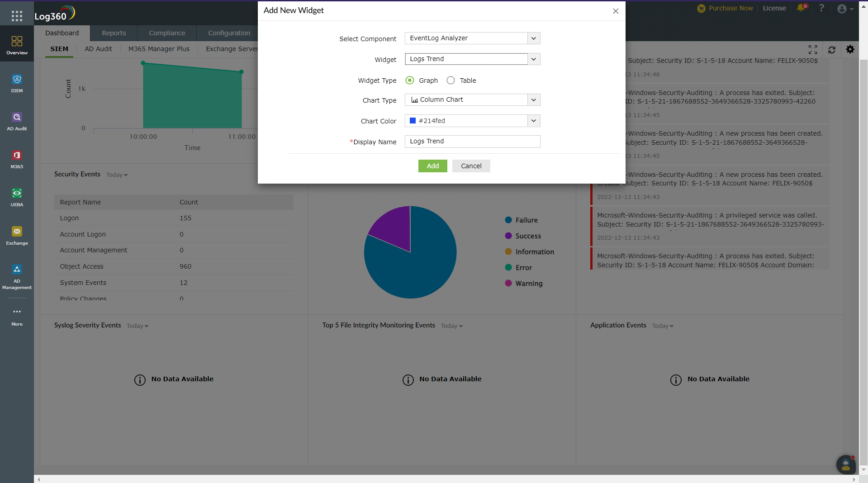Click the Account Management report row
Screen dimensions: 868x483
174,250
